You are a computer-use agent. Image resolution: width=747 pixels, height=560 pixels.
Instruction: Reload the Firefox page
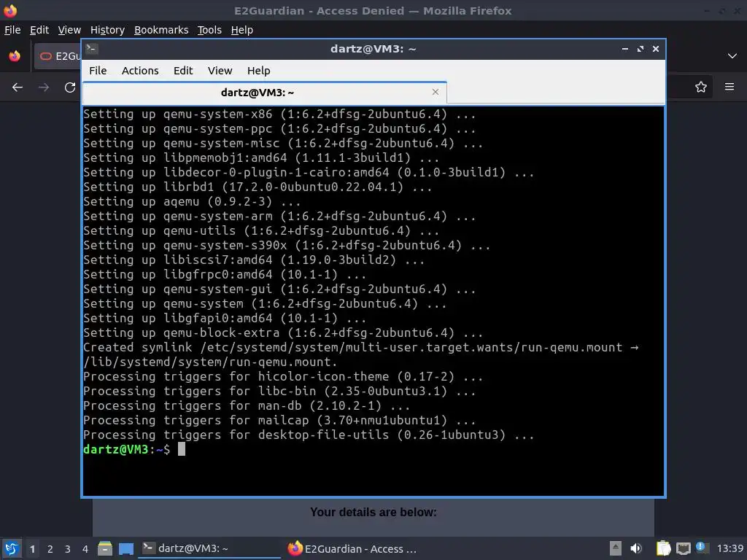(x=70, y=87)
